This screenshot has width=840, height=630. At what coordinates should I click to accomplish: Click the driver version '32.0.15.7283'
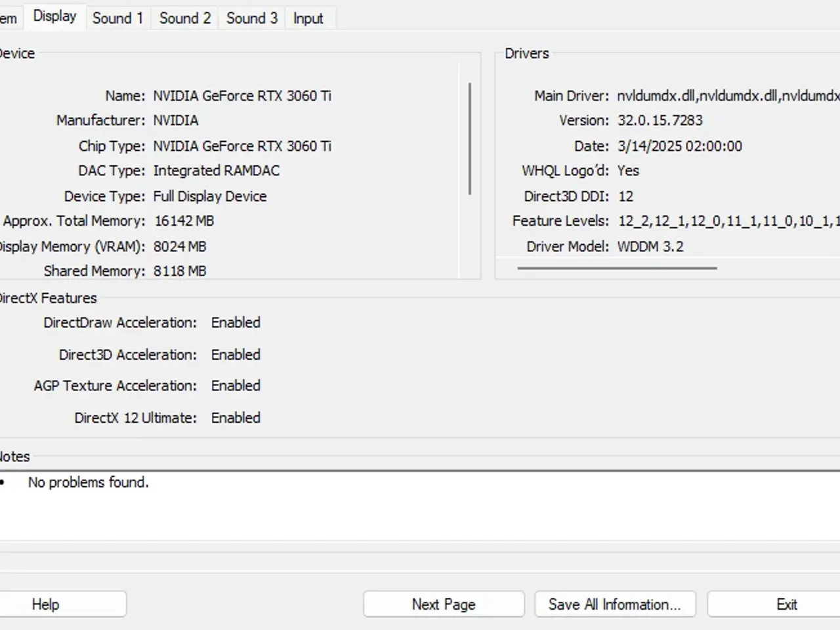[x=660, y=121]
